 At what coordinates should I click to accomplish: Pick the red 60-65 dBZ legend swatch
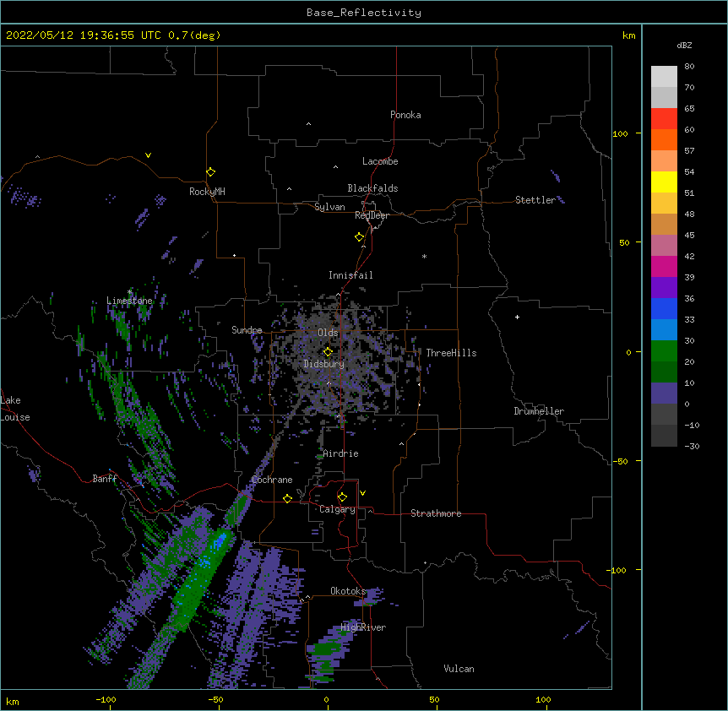pyautogui.click(x=664, y=119)
